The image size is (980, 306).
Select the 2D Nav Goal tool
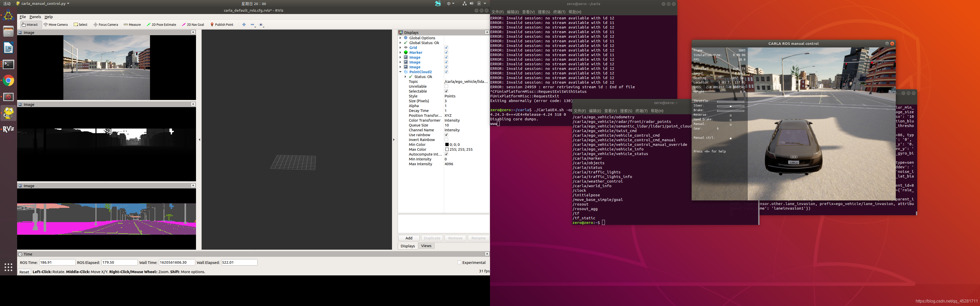click(193, 25)
